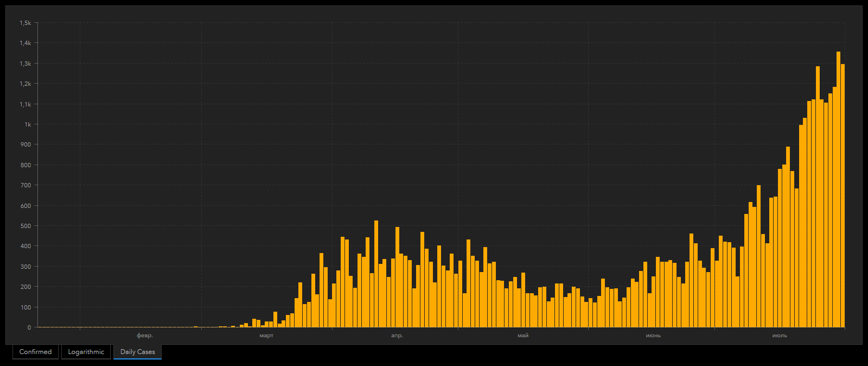Click the 600 label on y-axis
This screenshot has height=366, width=868.
tap(25, 206)
